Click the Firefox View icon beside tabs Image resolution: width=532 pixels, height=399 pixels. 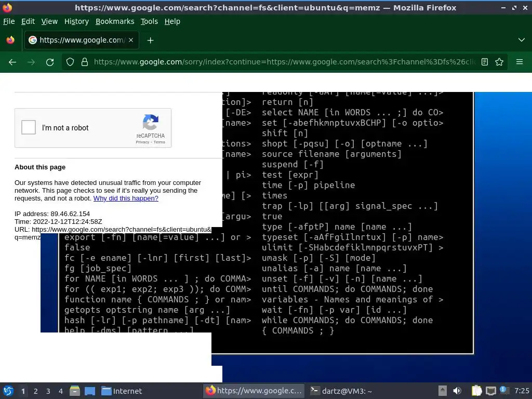click(x=10, y=40)
